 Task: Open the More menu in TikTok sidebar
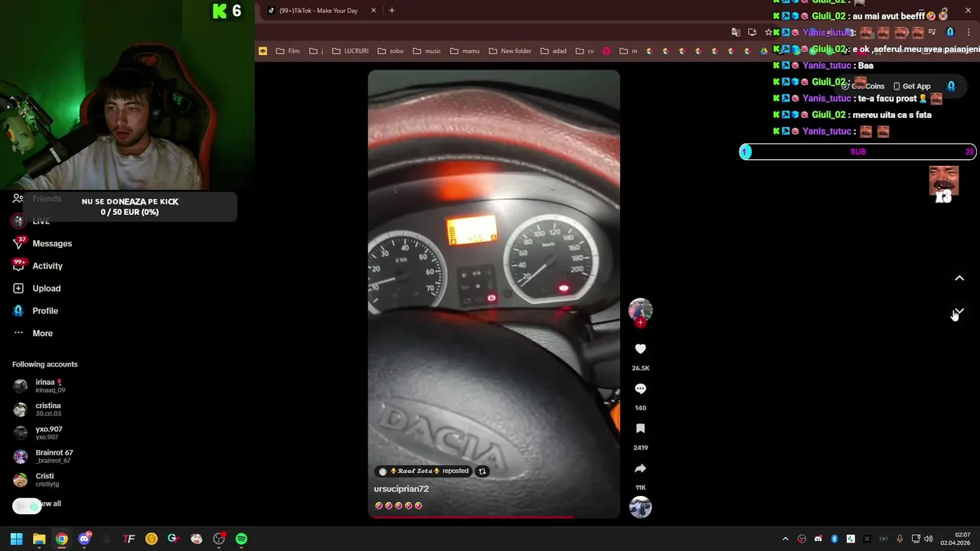click(x=42, y=333)
